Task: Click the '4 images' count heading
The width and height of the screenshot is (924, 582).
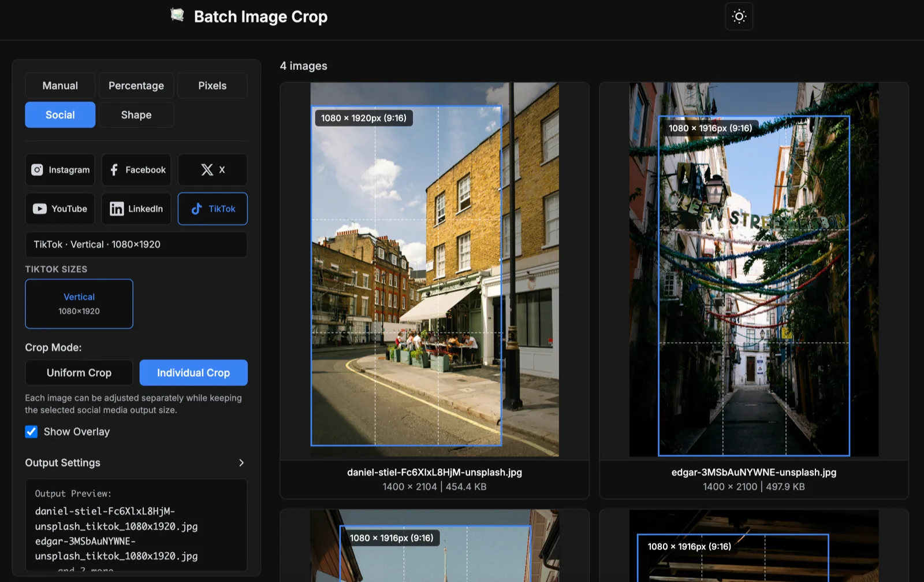Action: [304, 66]
